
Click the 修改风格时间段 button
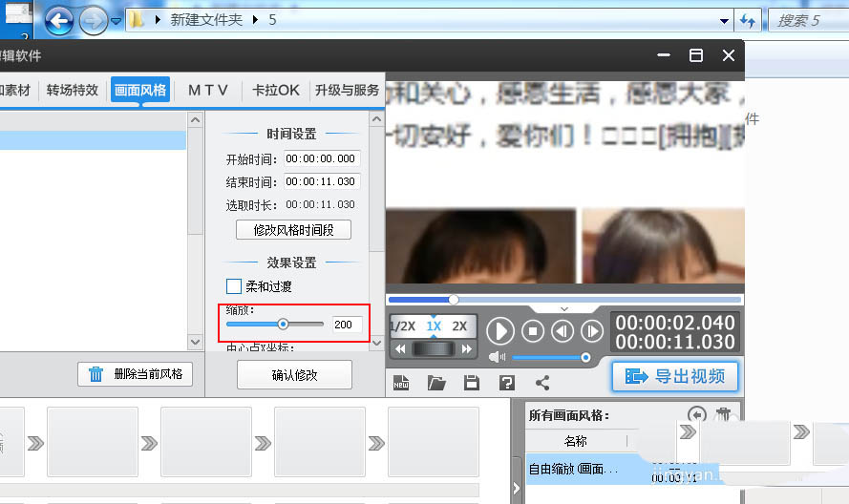click(x=293, y=230)
